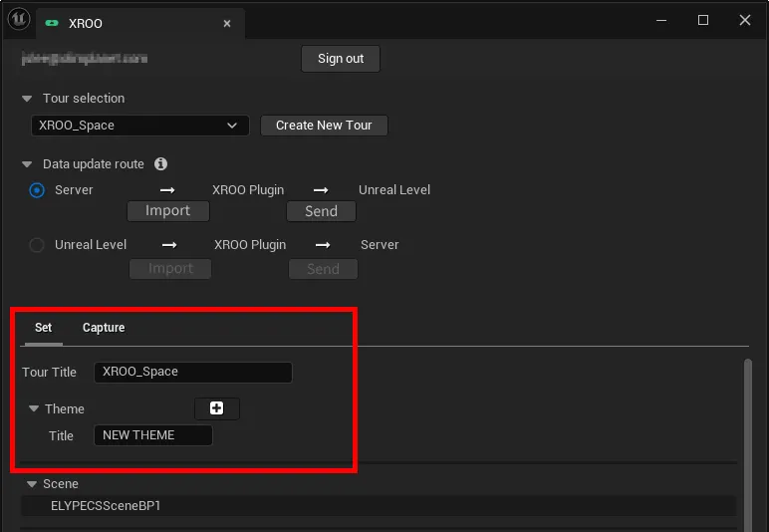Click the Tour Title input field

pyautogui.click(x=193, y=373)
